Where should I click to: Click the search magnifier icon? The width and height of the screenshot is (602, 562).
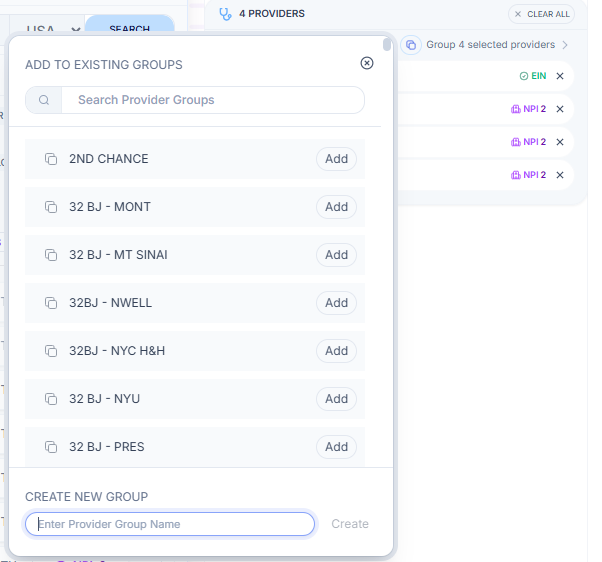click(x=44, y=100)
